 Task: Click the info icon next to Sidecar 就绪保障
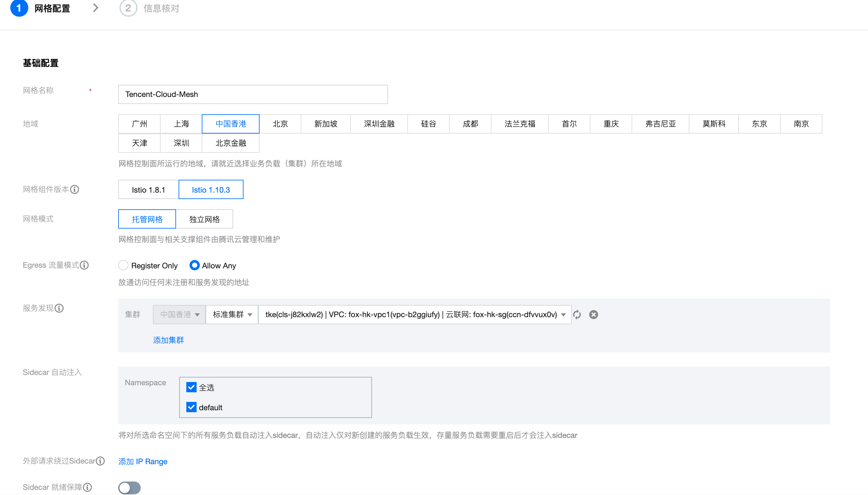(87, 487)
